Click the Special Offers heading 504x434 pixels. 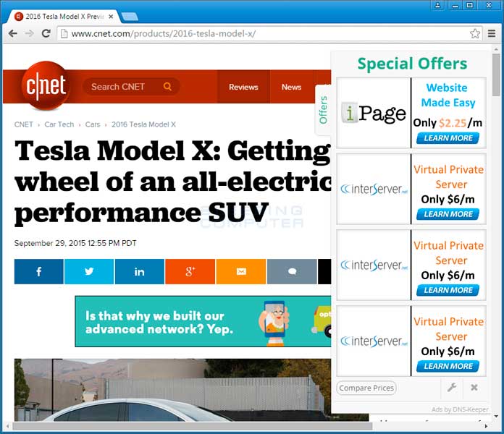click(x=412, y=64)
